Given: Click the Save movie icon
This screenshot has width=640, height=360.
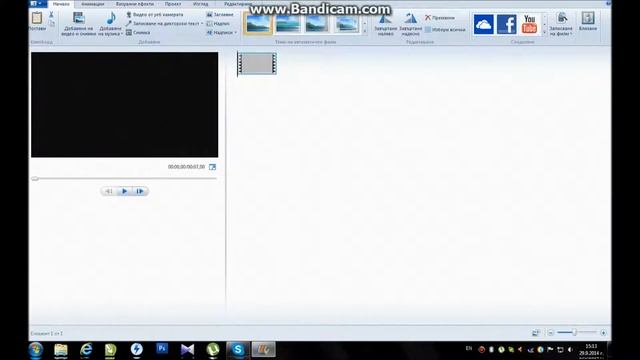Looking at the screenshot, I should (x=562, y=18).
